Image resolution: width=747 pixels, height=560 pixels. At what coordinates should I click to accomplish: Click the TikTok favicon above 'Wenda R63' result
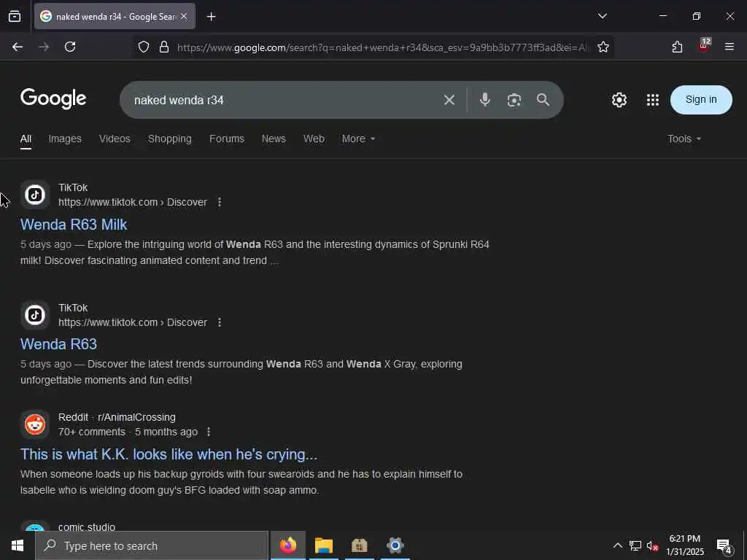(x=35, y=315)
